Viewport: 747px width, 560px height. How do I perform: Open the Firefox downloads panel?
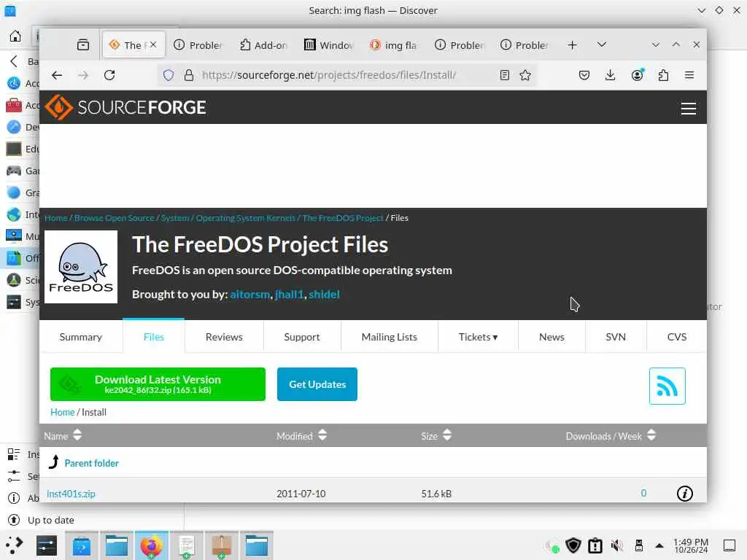[611, 75]
